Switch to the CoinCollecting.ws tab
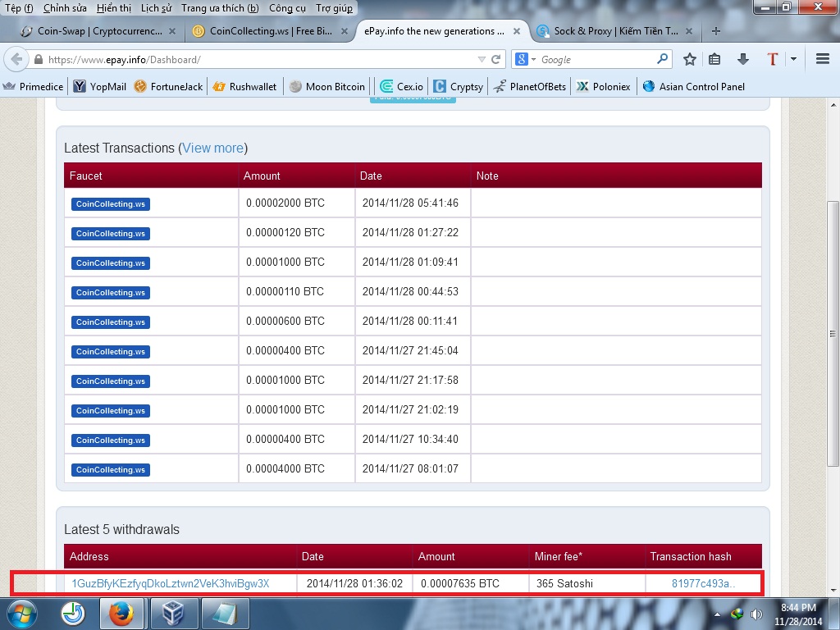 point(271,32)
